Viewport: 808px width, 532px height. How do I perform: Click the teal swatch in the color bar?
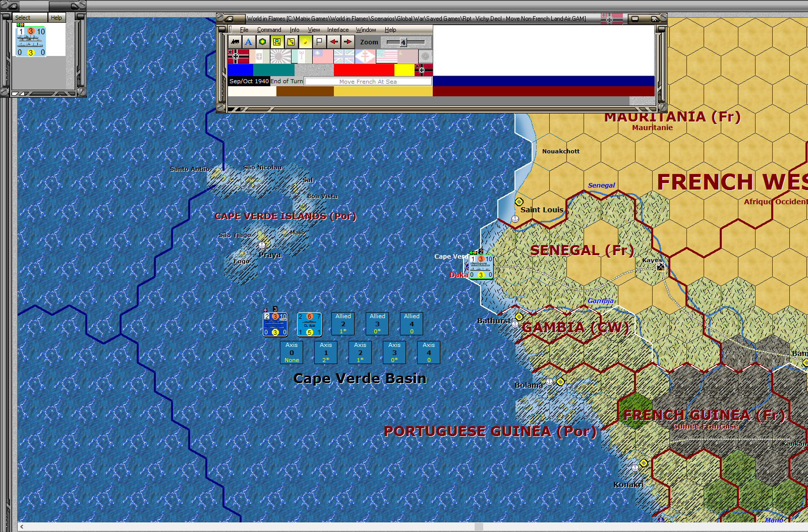coord(273,70)
